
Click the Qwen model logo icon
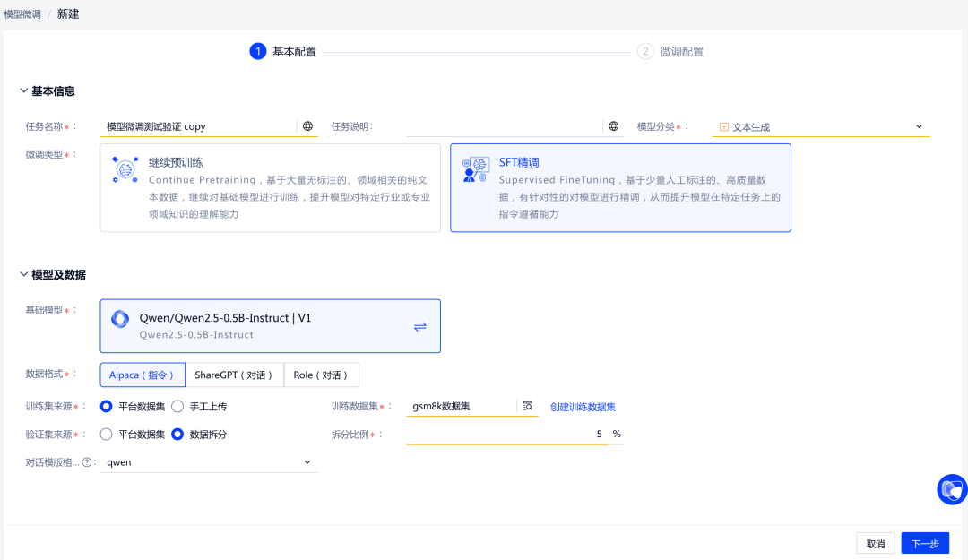point(120,319)
